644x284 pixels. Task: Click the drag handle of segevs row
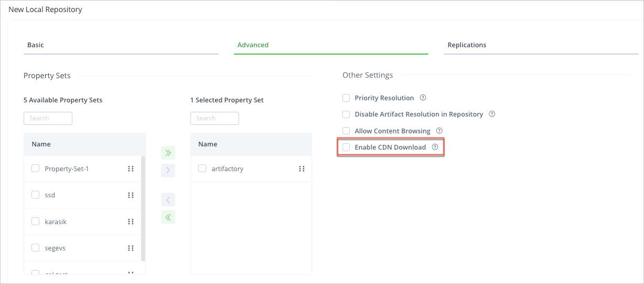pos(131,248)
